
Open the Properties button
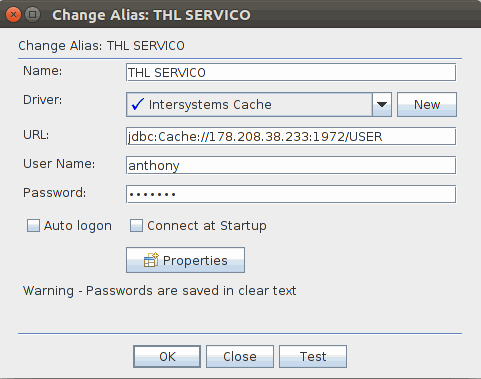click(185, 260)
